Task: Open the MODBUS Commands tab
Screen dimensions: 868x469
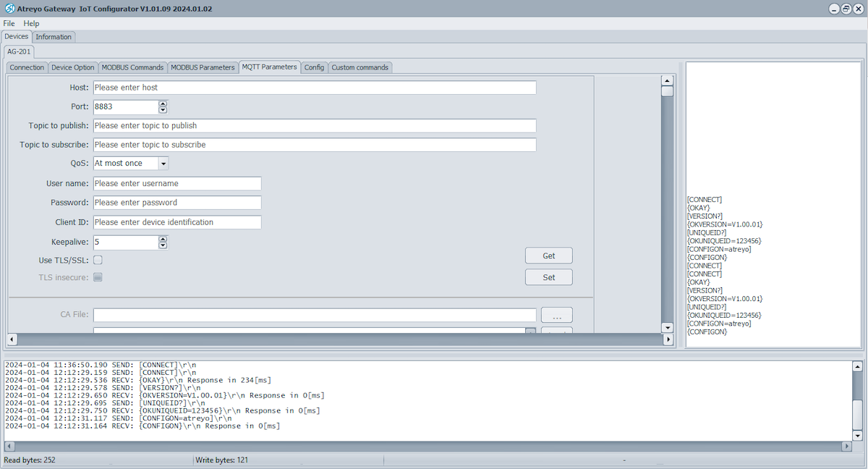Action: tap(132, 67)
